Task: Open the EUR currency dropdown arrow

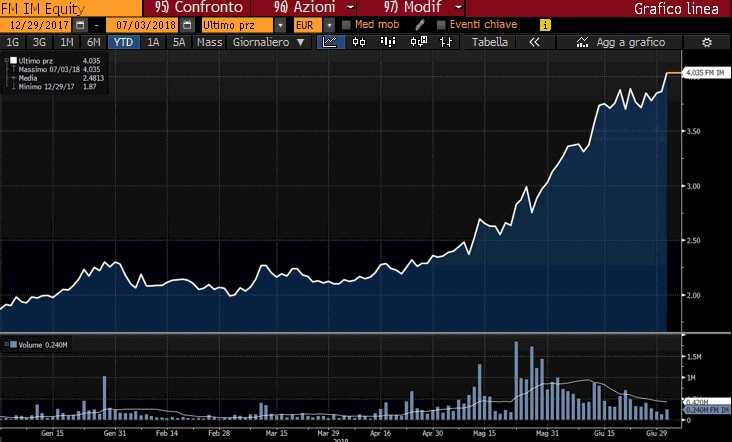Action: pyautogui.click(x=330, y=25)
